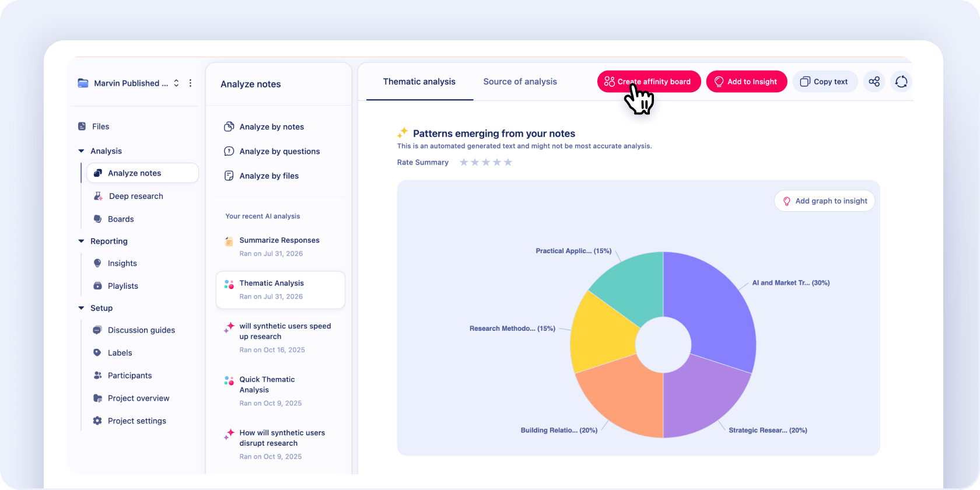Image resolution: width=980 pixels, height=490 pixels.
Task: Click the Insights lightbulb icon in sidebar
Action: pyautogui.click(x=97, y=263)
